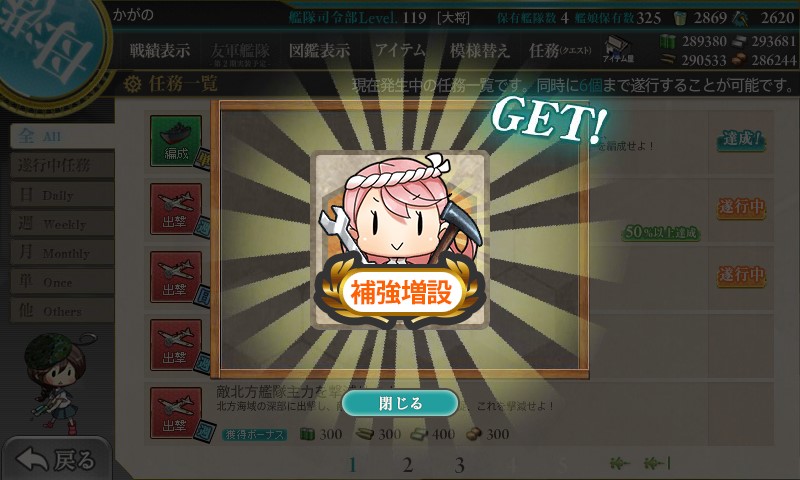This screenshot has width=800, height=480.
Task: Select the bottom 出撃 quest icon
Action: [x=176, y=413]
